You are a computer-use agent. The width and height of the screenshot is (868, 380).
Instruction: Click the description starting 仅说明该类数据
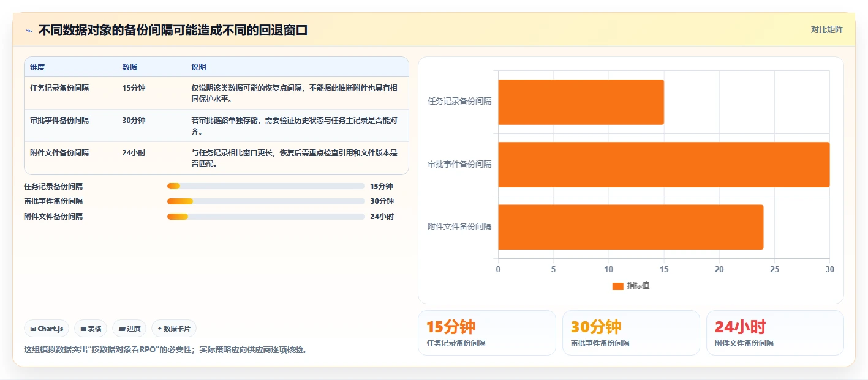[295, 94]
